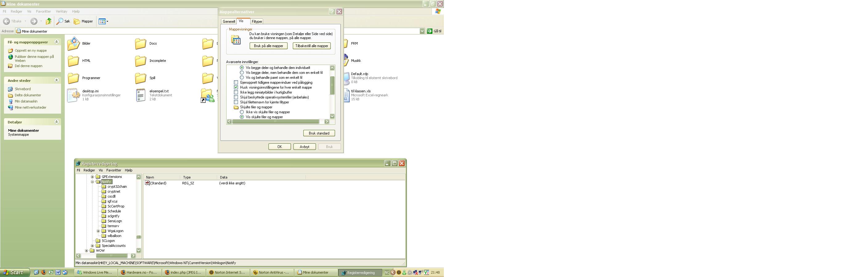Click advanced settings vertical scrollbar thumb

point(332,86)
